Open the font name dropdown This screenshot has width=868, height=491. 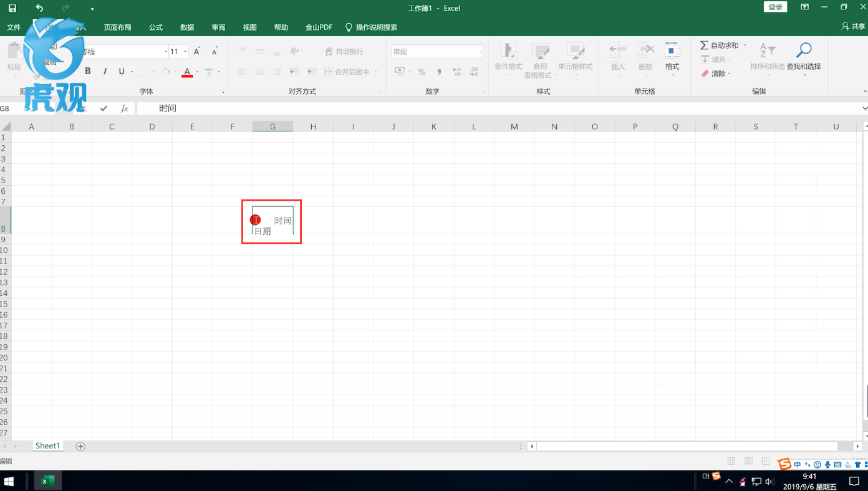coord(165,52)
